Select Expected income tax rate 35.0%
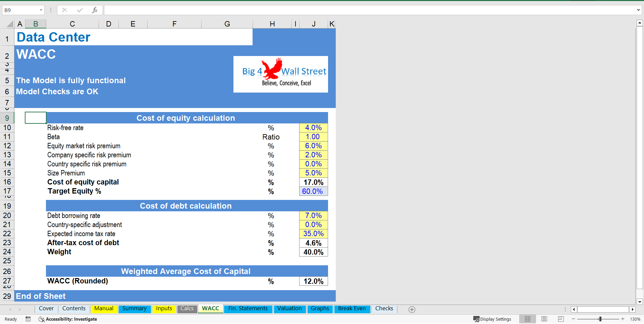The image size is (644, 324). click(313, 234)
